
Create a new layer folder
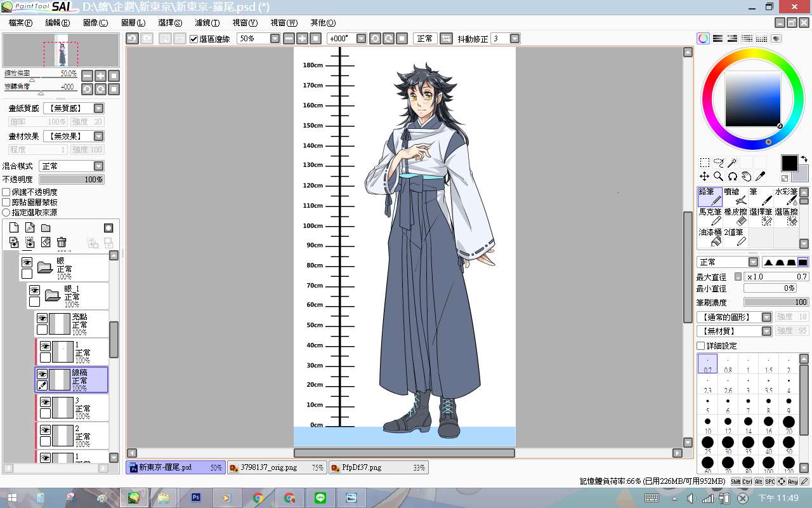coord(46,227)
